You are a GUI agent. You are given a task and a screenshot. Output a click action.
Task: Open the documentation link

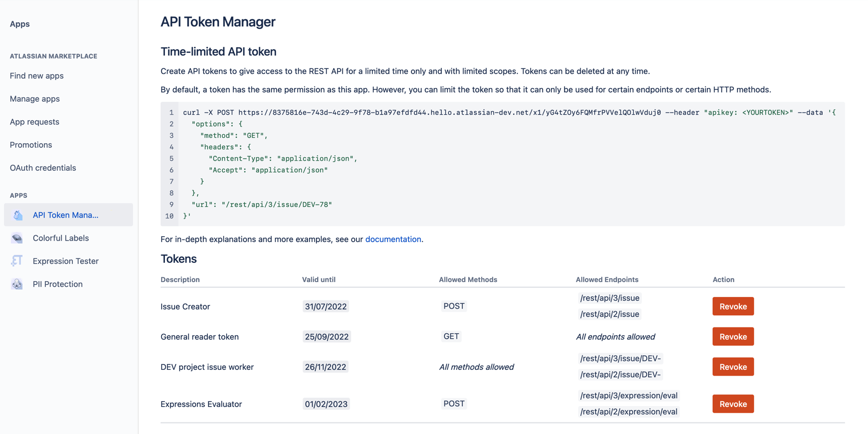click(x=393, y=239)
